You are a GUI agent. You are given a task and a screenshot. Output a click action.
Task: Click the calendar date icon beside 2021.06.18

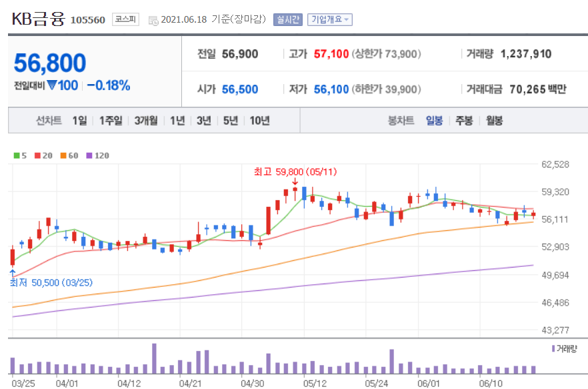153,21
